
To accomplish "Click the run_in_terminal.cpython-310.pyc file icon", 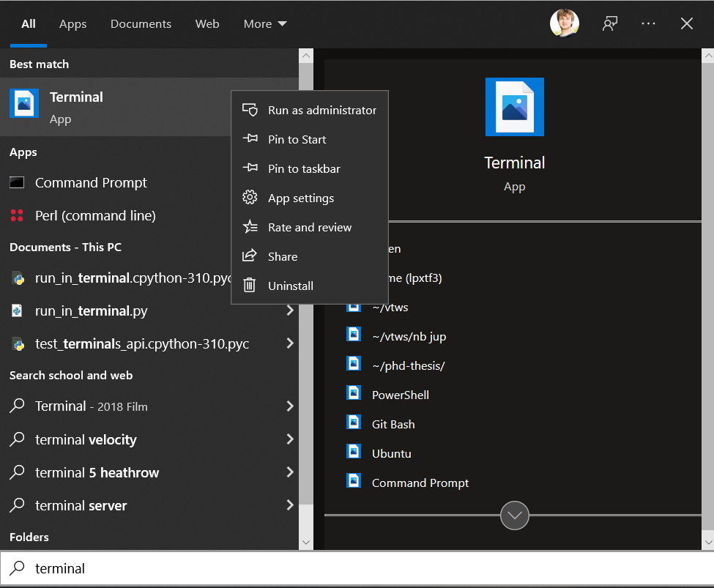I will (x=18, y=278).
